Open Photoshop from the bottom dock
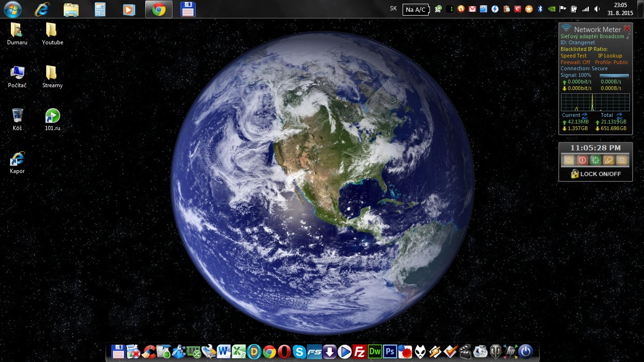The height and width of the screenshot is (362, 644). [389, 351]
